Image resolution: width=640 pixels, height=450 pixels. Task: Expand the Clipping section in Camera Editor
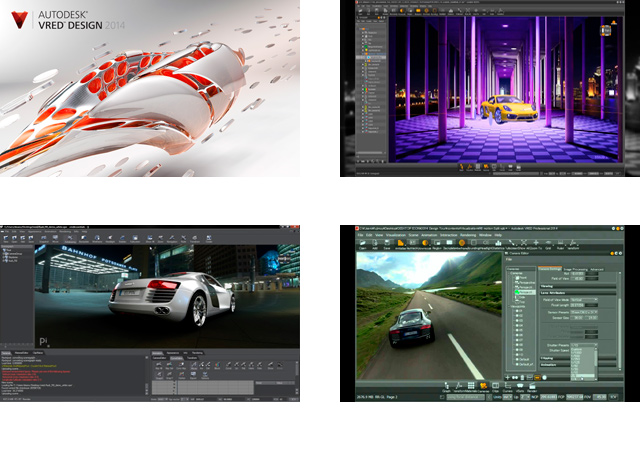coord(578,358)
